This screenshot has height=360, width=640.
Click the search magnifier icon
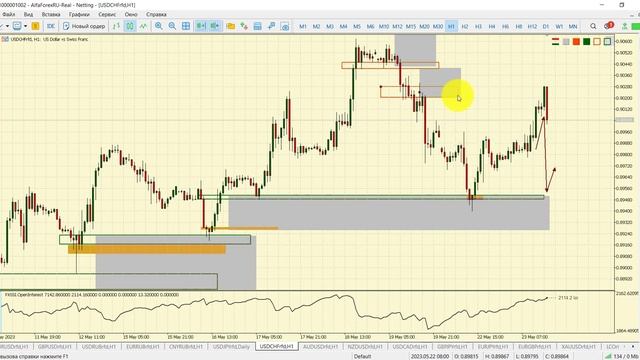(593, 26)
